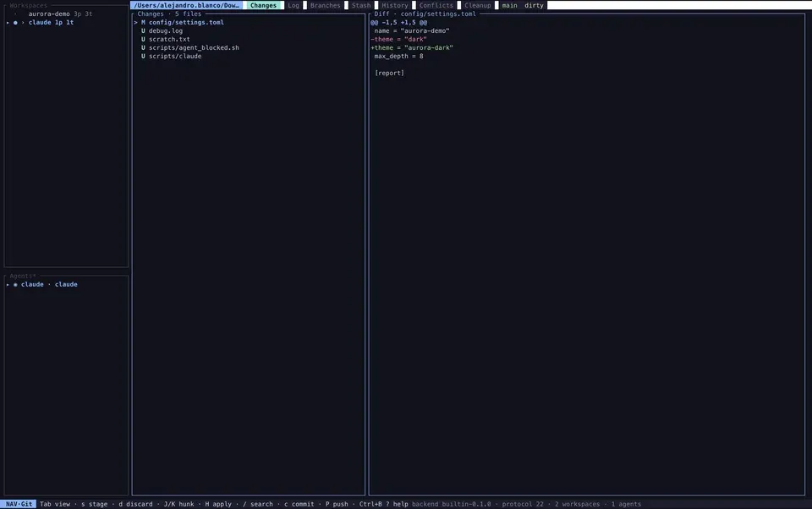Click Tab view hint in status bar

click(55, 504)
